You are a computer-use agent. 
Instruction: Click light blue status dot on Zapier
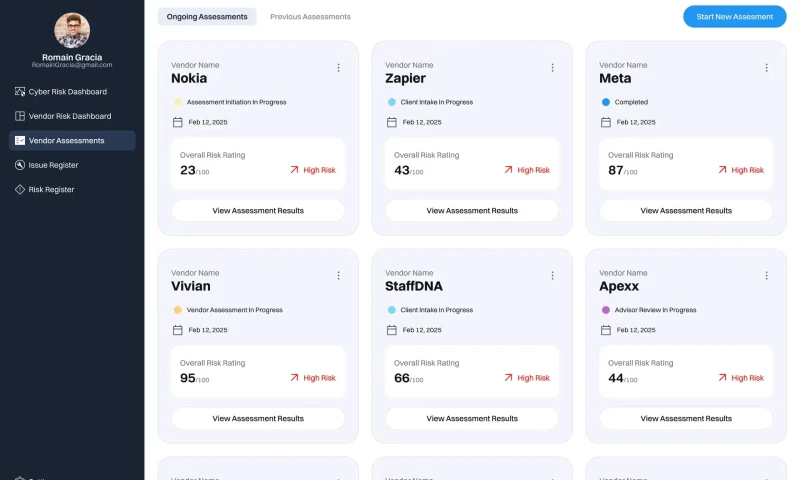tap(392, 102)
